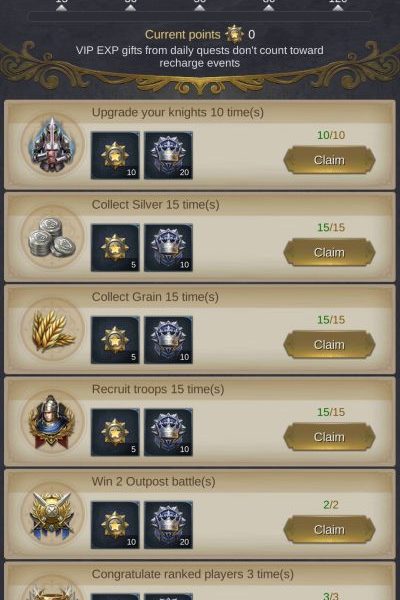Screen dimensions: 400x600
Task: Select the 10 points star reward in knights quest
Action: [x=115, y=155]
